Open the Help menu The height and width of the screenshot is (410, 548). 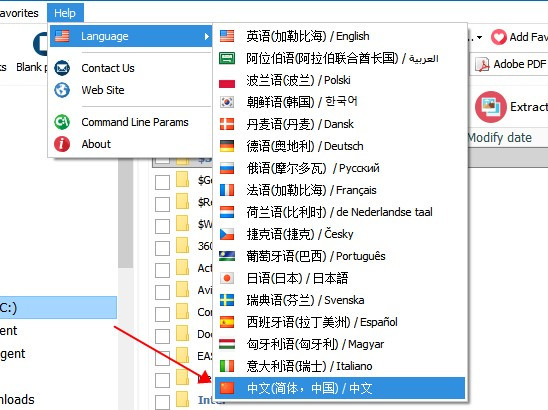pos(65,13)
